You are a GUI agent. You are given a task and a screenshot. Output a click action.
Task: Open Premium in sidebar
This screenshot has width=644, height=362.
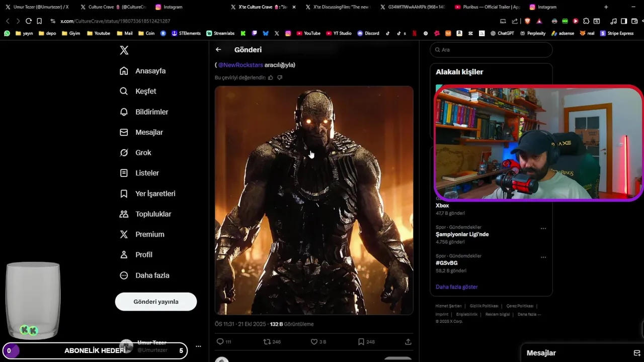click(142, 234)
